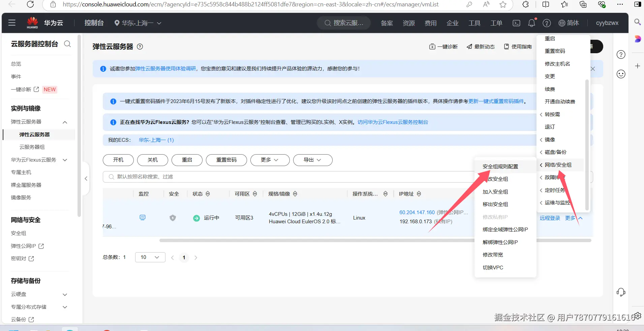Viewport: 644px width, 331px height.
Task: Open the IP link 60.204.147.160
Action: [417, 212]
